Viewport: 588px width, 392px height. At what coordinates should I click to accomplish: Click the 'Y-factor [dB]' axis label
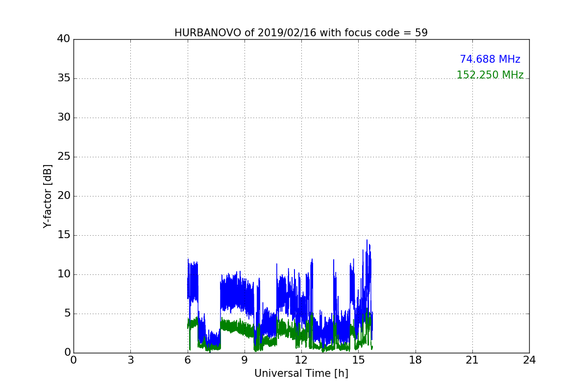pyautogui.click(x=48, y=196)
